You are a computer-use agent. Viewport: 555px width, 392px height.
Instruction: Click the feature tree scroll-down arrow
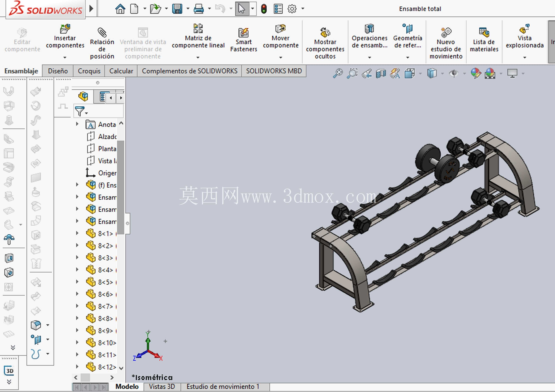[121, 368]
